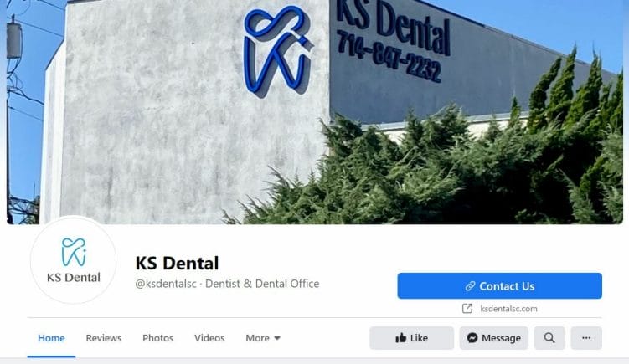Screen dimensions: 629x364
Task: Visit the ksdentalsc.com website link
Action: coord(508,309)
